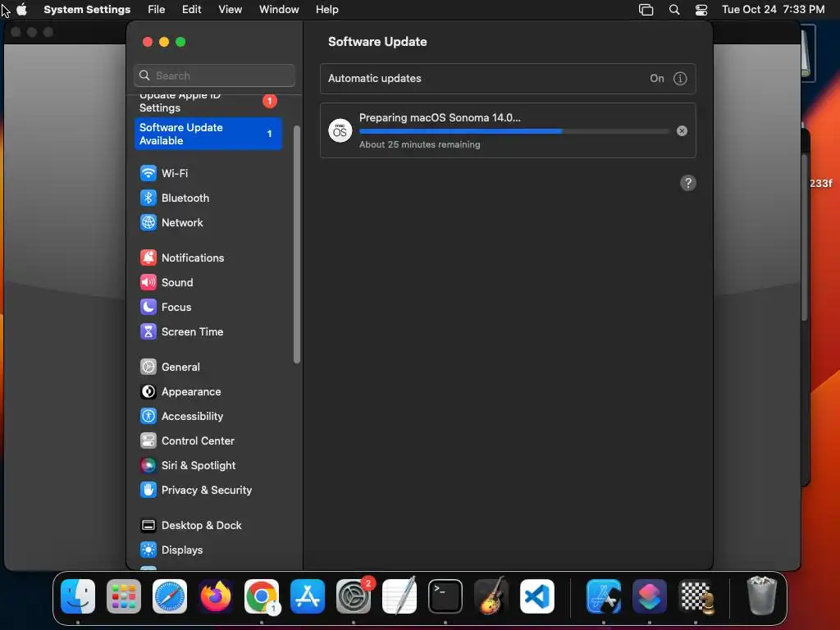Viewport: 840px width, 630px height.
Task: Open the View menu
Action: pyautogui.click(x=230, y=10)
